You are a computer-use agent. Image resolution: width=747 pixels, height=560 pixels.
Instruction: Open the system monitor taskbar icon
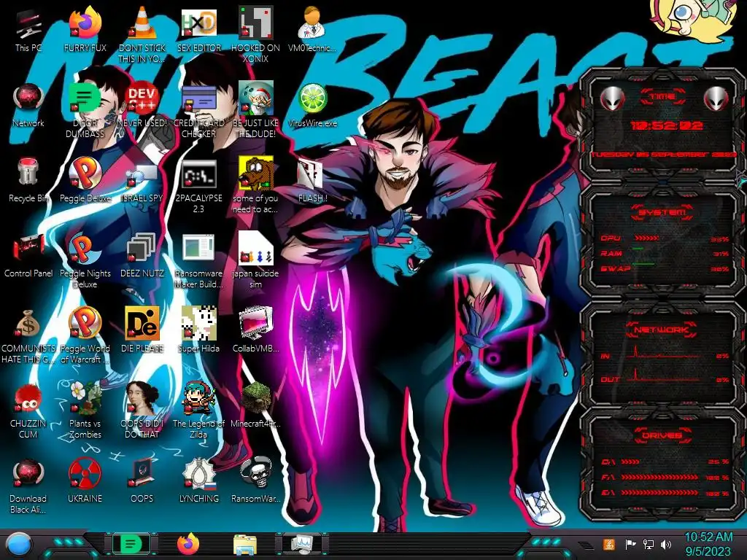302,544
